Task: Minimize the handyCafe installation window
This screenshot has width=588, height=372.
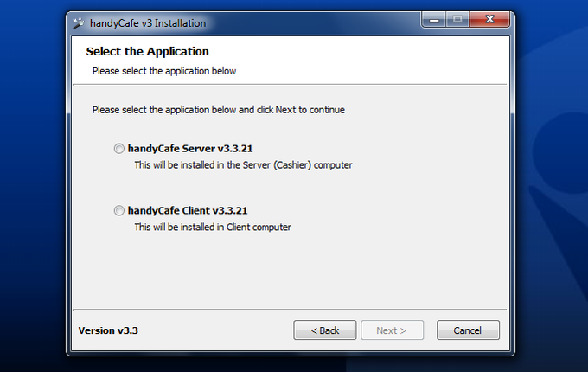Action: [434, 20]
